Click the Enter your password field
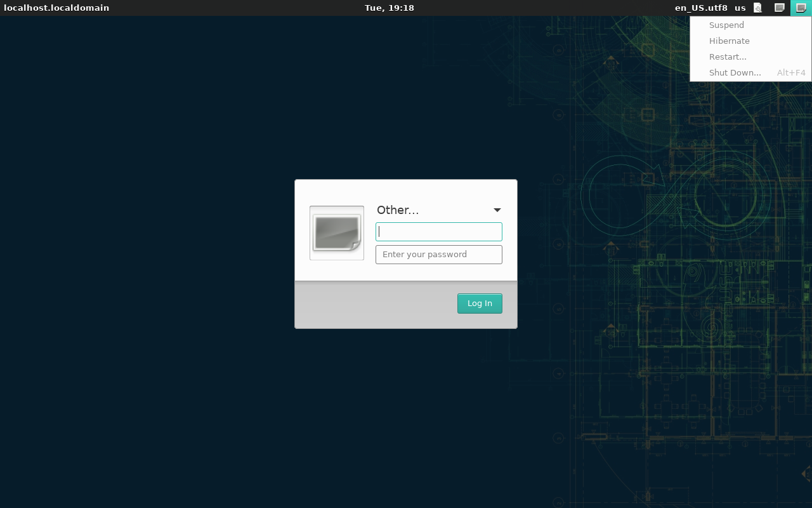Screen dimensions: 812x508 pos(439,255)
